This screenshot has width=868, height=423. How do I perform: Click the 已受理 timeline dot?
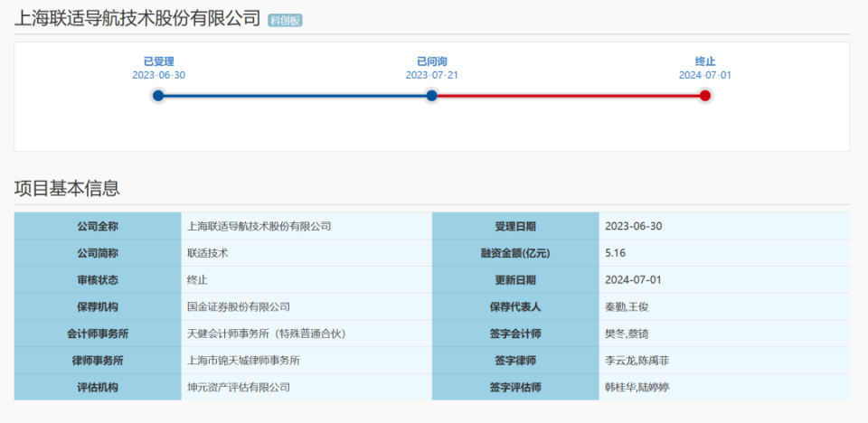tap(158, 96)
